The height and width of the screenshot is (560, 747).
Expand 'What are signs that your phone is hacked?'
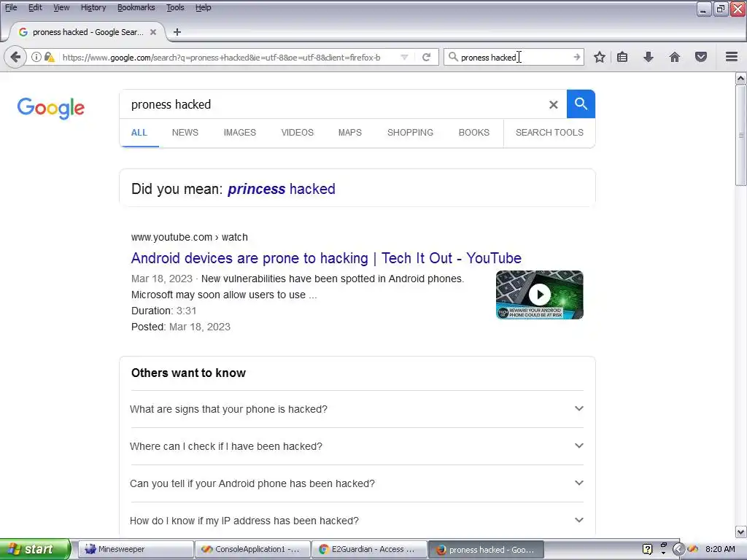coord(357,409)
